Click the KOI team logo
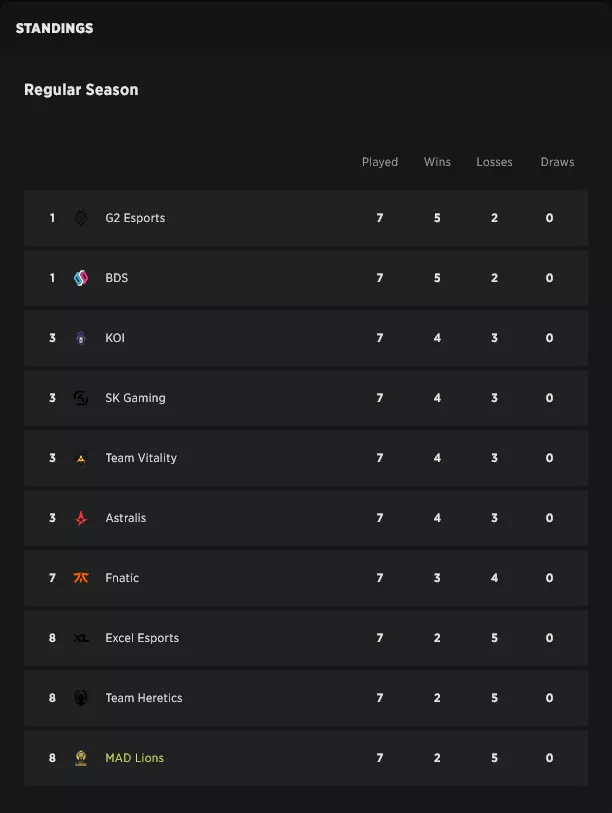 pyautogui.click(x=80, y=338)
